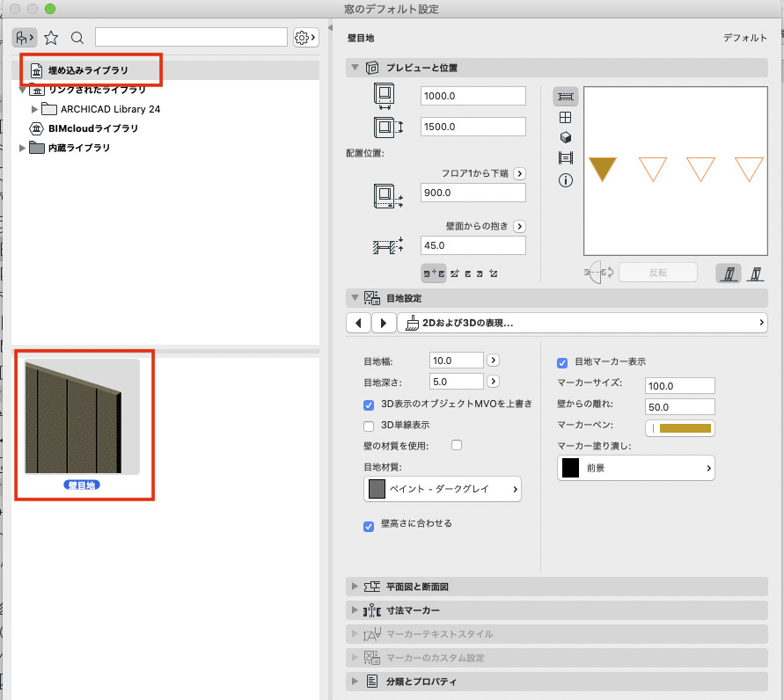This screenshot has width=784, height=700.
Task: Click the library search magnifier icon
Action: coord(77,38)
